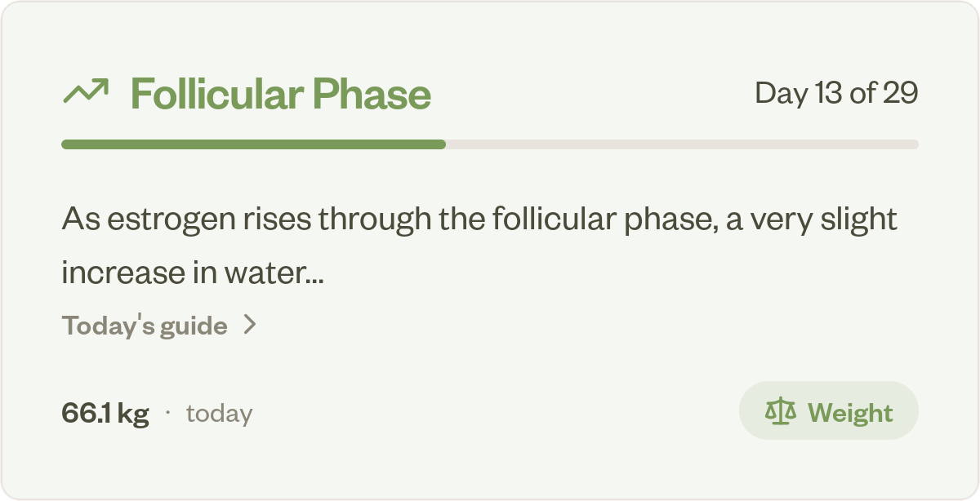
Task: Select the Day 13 of 29 label
Action: 836,92
